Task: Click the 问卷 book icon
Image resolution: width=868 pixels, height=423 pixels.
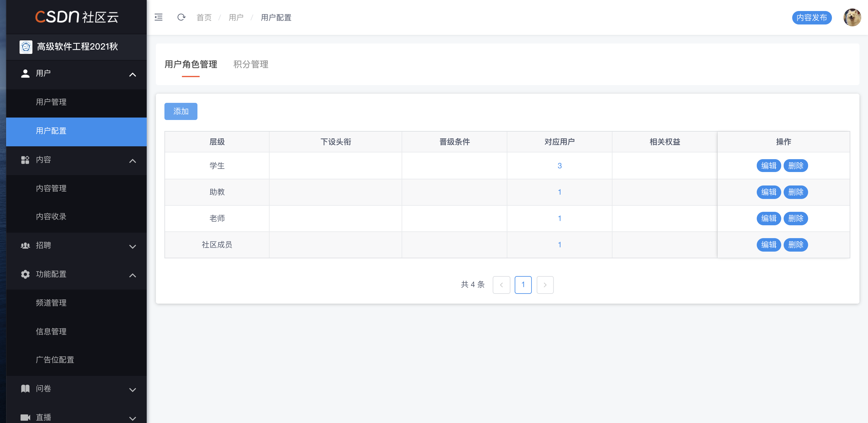Action: click(x=25, y=389)
